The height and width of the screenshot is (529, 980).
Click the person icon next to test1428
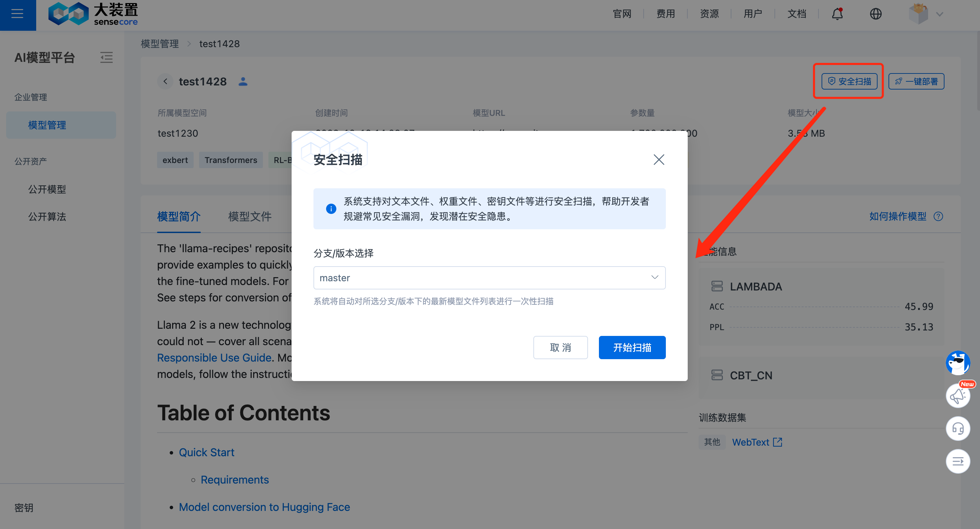[243, 81]
